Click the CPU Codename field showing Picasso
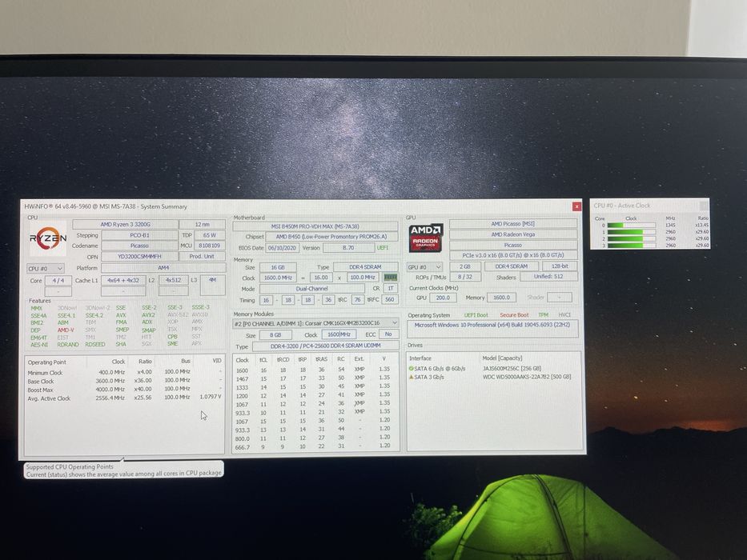The image size is (747, 560). pyautogui.click(x=139, y=246)
